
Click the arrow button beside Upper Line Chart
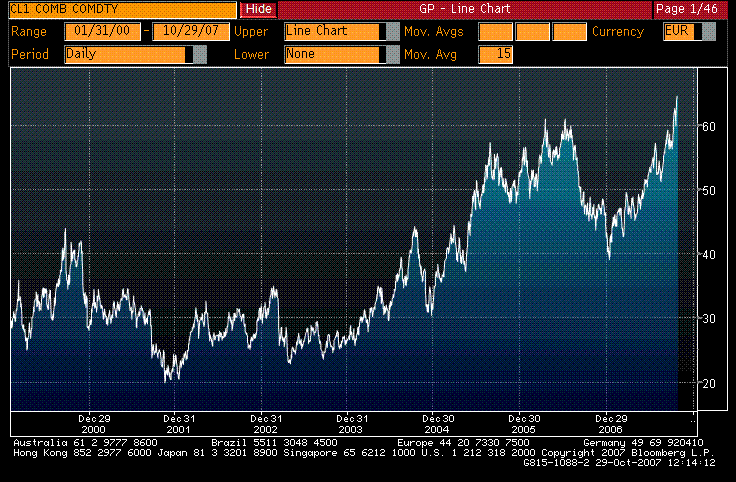point(393,31)
